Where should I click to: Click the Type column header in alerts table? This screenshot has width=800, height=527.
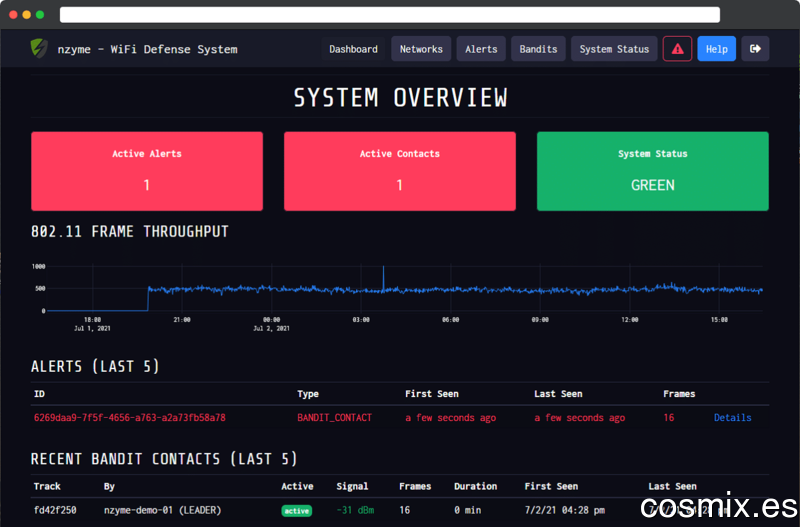308,394
